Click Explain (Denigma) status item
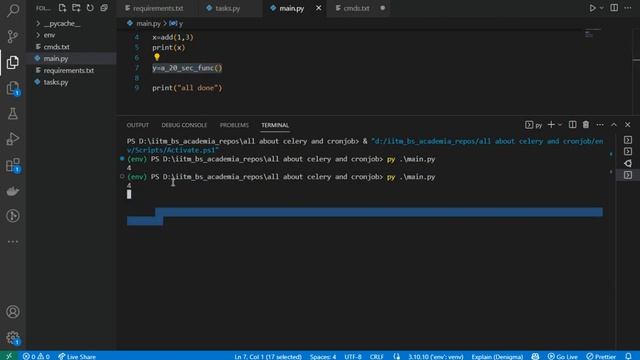 (x=497, y=356)
